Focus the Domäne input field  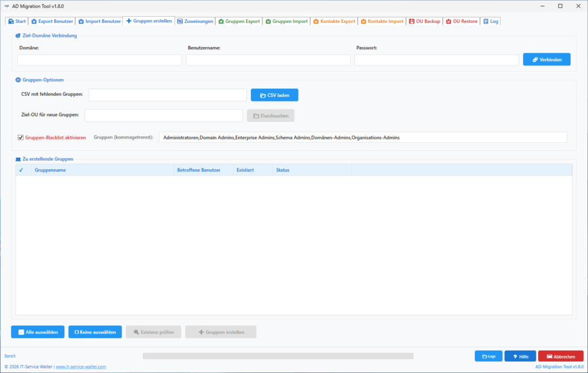99,60
